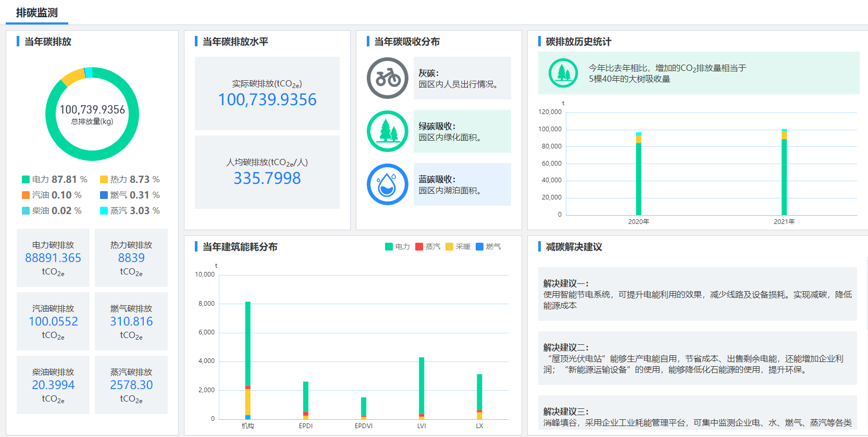Click the tree icon in history banner
The image size is (868, 437).
[563, 73]
